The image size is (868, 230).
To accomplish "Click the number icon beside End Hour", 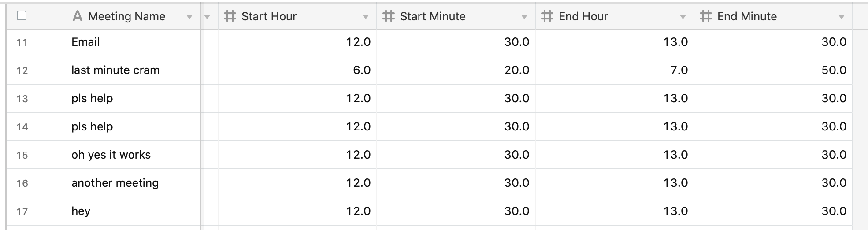I will pyautogui.click(x=547, y=16).
